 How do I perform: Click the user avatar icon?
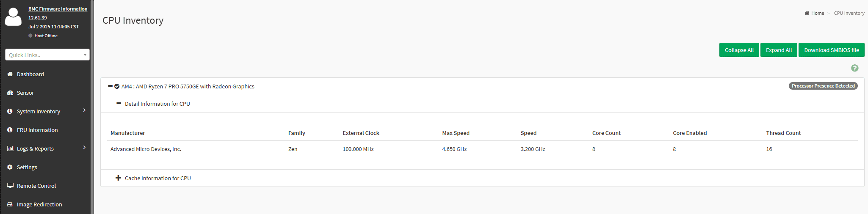click(13, 17)
